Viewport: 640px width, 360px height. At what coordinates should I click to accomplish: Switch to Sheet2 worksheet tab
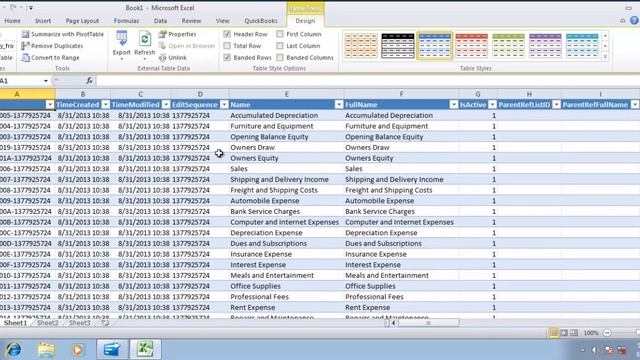tap(47, 323)
